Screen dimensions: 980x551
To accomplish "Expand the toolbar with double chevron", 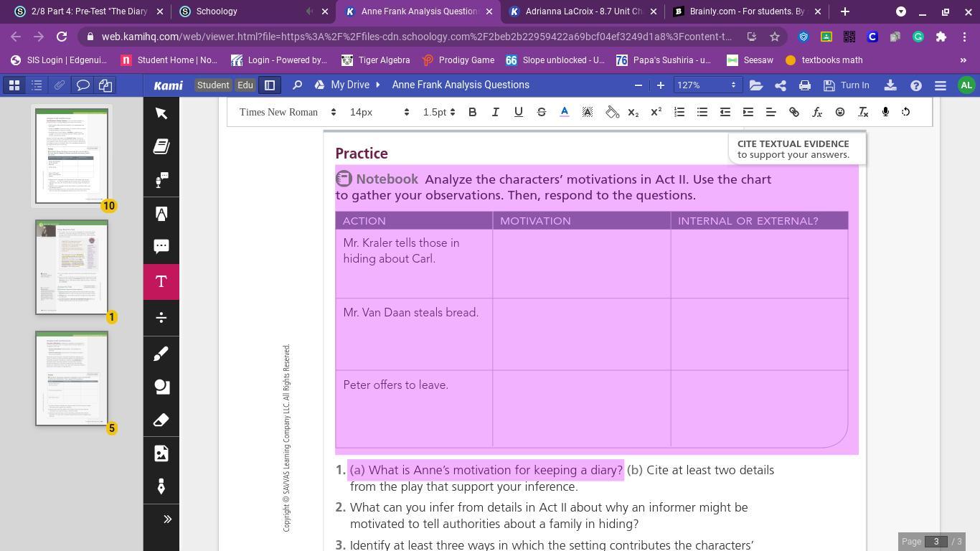I will click(x=167, y=519).
